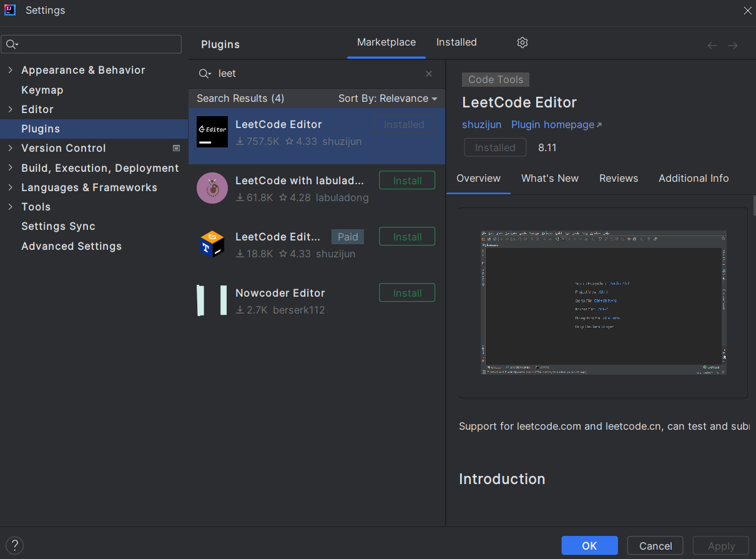Click the Introduction heading

[502, 479]
